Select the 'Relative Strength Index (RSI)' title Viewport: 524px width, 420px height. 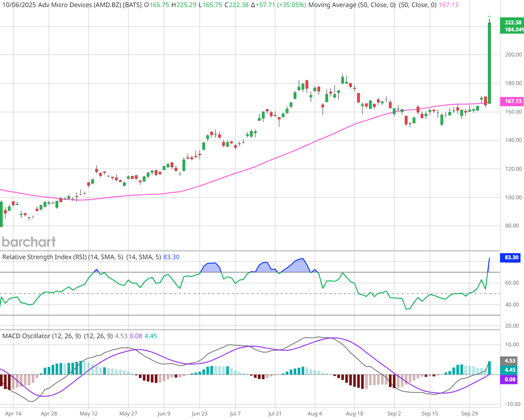coord(44,257)
